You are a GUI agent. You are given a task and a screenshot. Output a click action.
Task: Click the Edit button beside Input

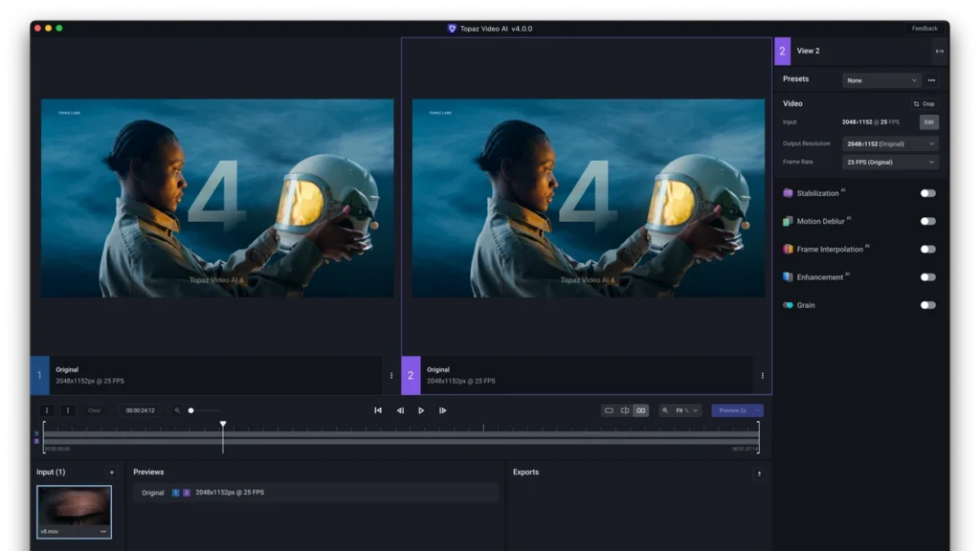928,122
